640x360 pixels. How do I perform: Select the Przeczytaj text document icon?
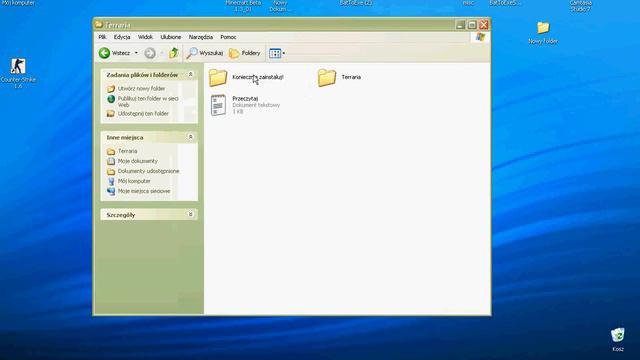click(218, 105)
